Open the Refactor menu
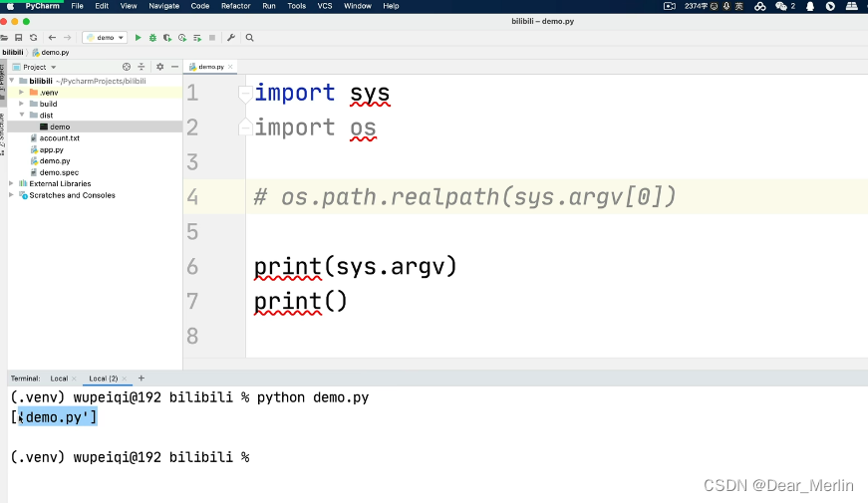The height and width of the screenshot is (503, 868). 236,6
